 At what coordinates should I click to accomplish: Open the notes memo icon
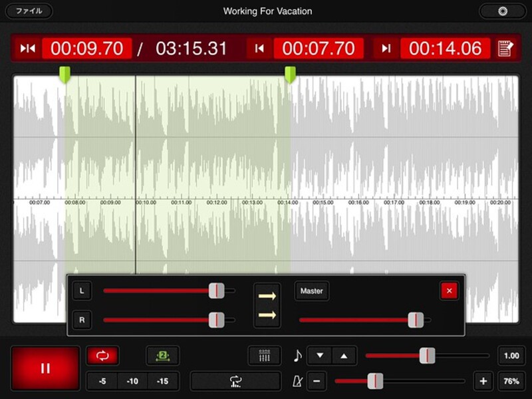coord(506,49)
